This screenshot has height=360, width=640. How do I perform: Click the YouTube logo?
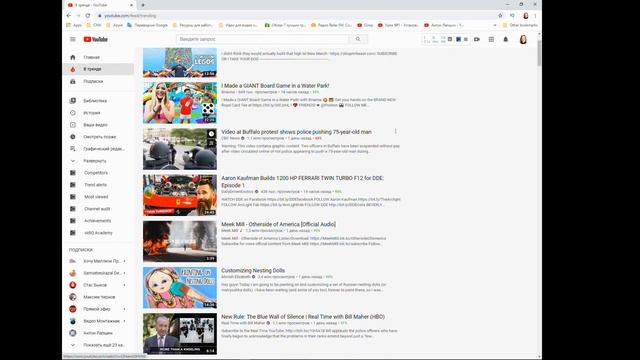[x=96, y=39]
